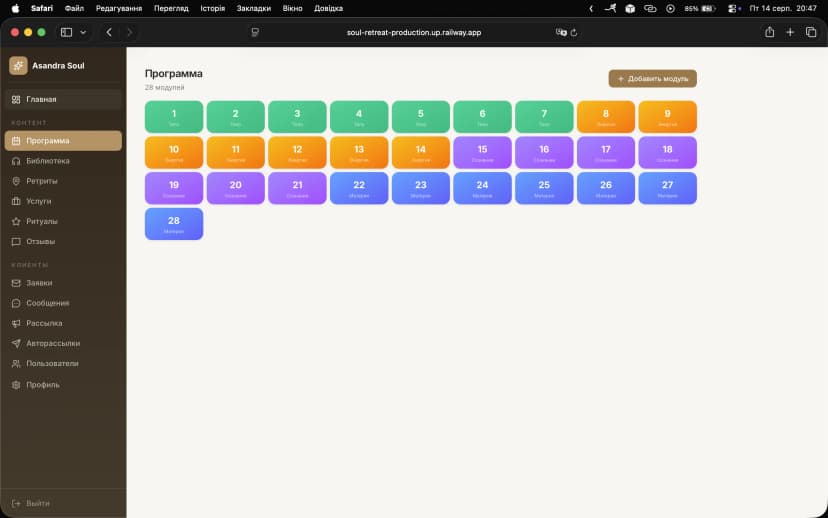The width and height of the screenshot is (828, 518).
Task: Click the Профиль gear icon
Action: [x=16, y=385]
